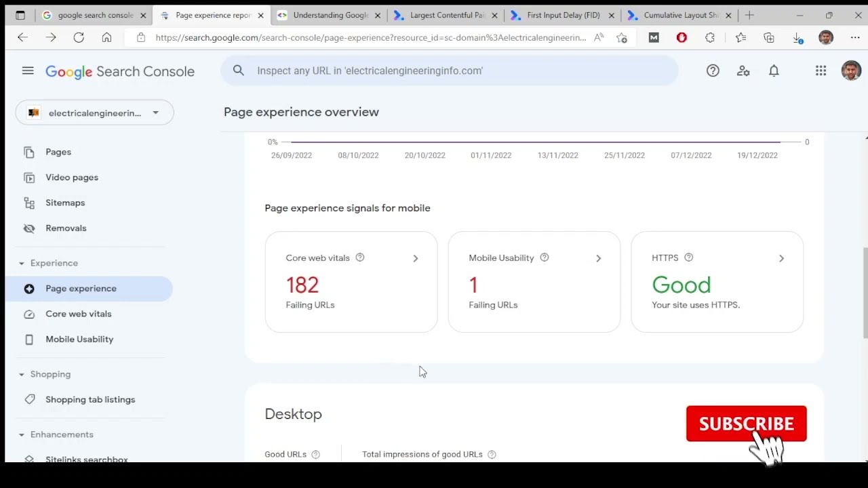Open the browser Collections icon

769,38
